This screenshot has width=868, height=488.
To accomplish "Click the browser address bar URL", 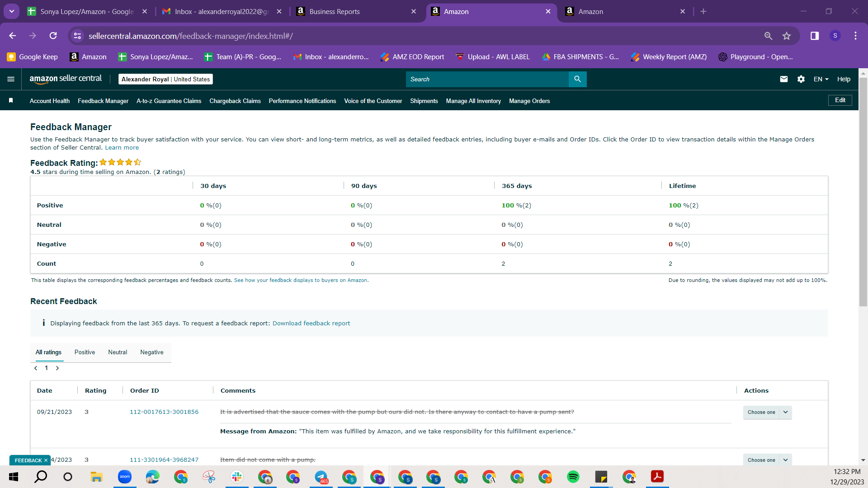I will 190,36.
